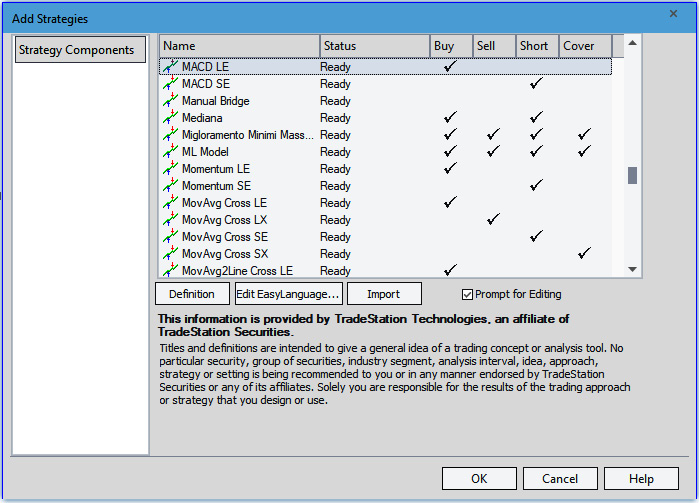Click the Miglioramento Minimi Mass strategy icon
Image resolution: width=699 pixels, height=503 pixels.
[170, 134]
